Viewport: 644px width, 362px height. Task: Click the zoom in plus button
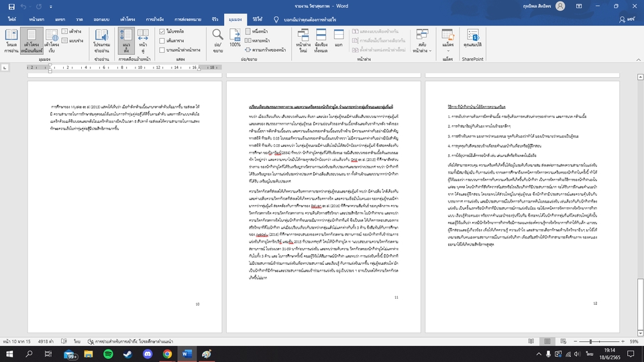pyautogui.click(x=623, y=341)
